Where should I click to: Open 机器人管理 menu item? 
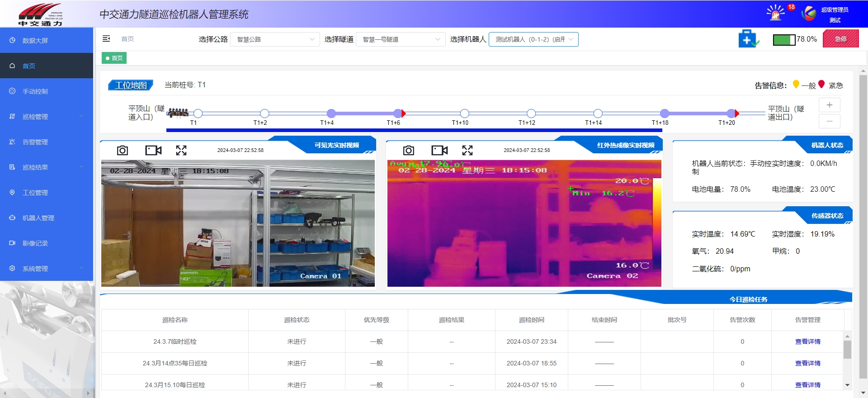coord(47,218)
